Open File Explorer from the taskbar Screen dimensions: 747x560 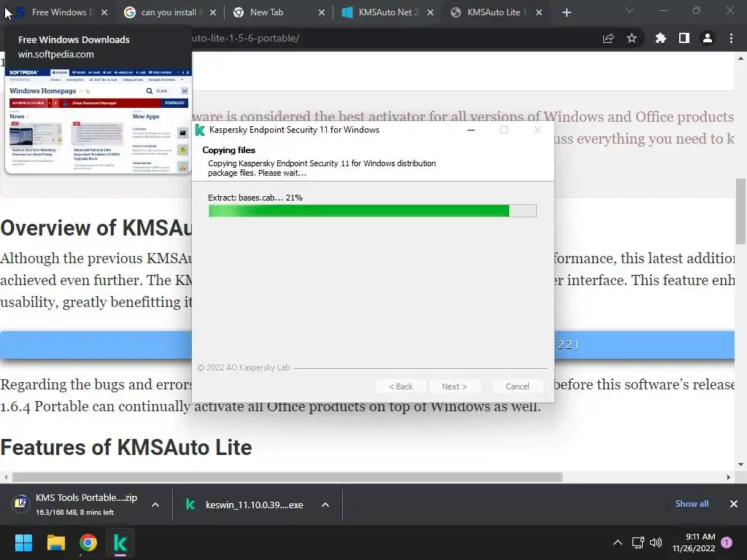[x=55, y=542]
